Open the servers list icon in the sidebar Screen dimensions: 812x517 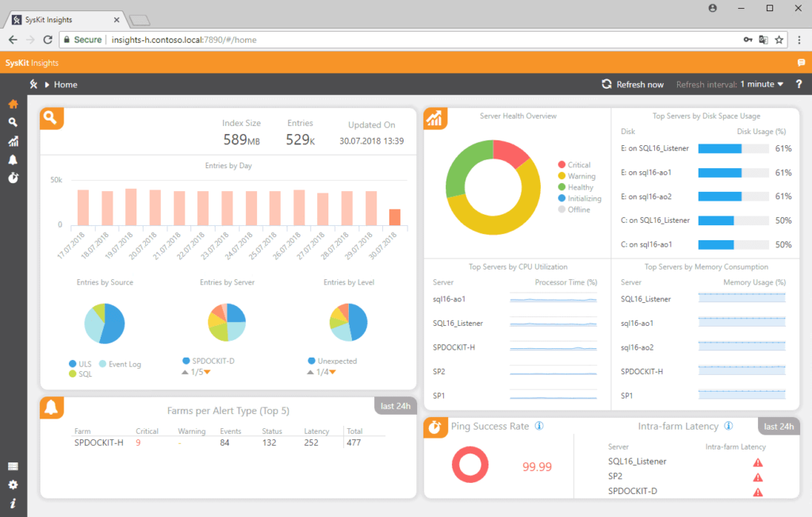point(13,466)
